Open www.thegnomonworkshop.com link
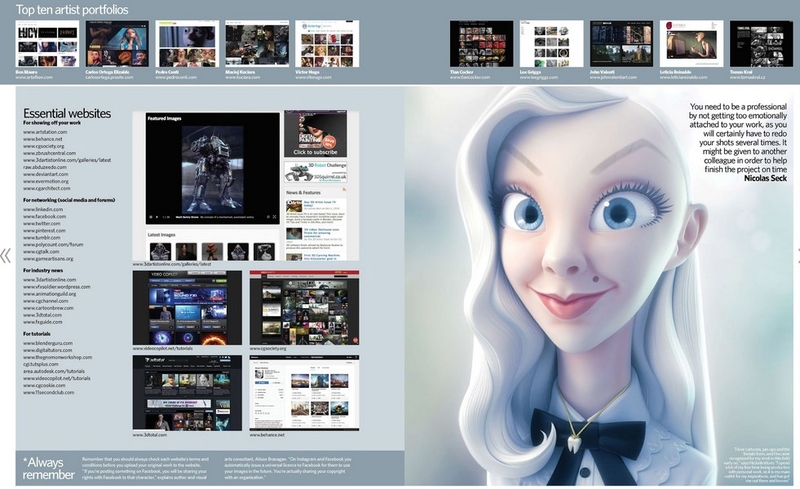The height and width of the screenshot is (489, 800). (x=58, y=357)
